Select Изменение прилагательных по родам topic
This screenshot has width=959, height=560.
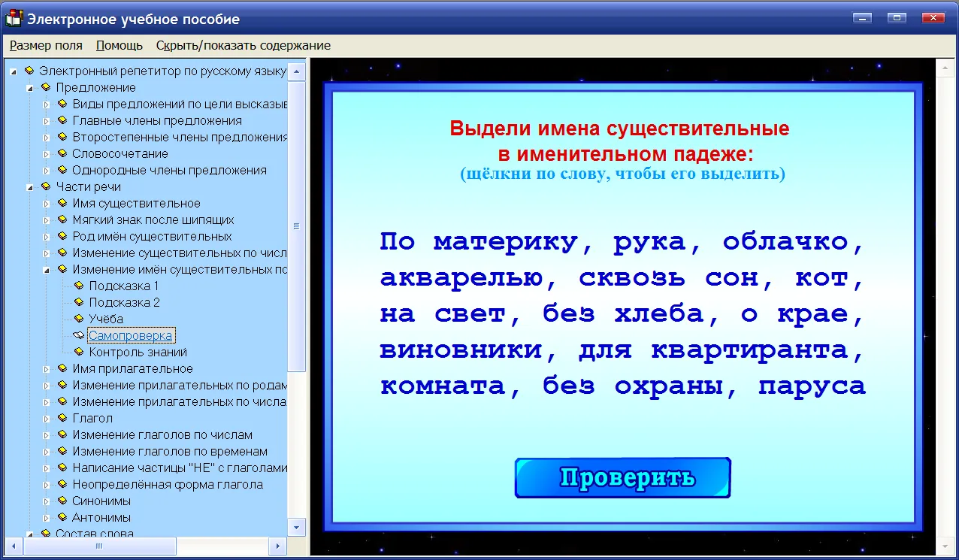180,385
